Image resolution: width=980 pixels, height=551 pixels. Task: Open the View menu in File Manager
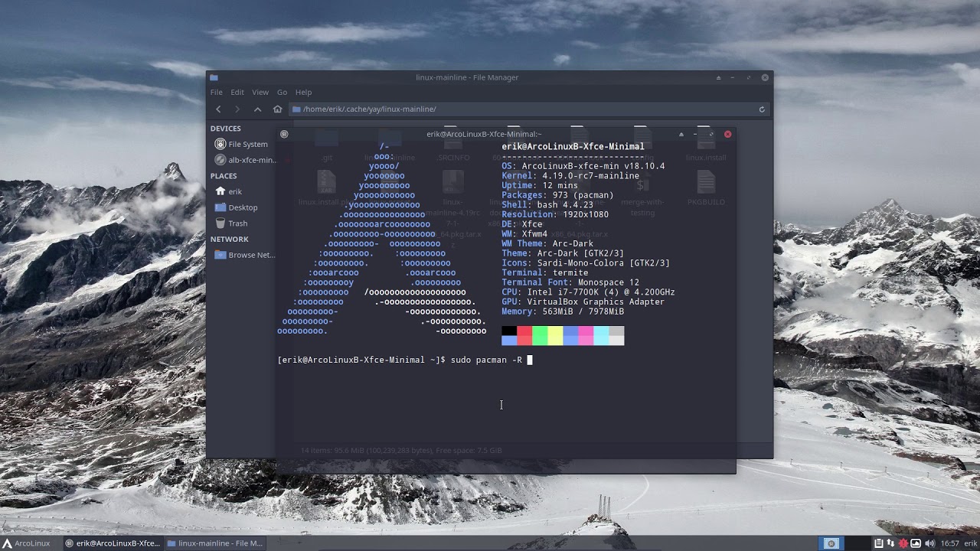click(x=260, y=92)
